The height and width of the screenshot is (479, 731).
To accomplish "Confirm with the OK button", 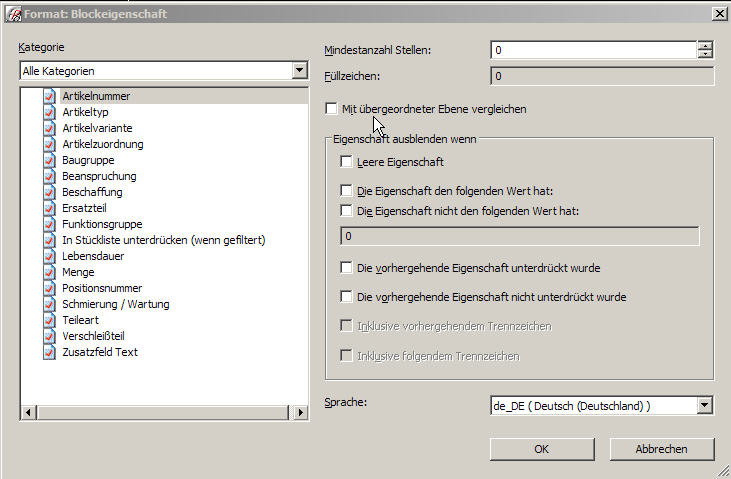I will click(542, 449).
